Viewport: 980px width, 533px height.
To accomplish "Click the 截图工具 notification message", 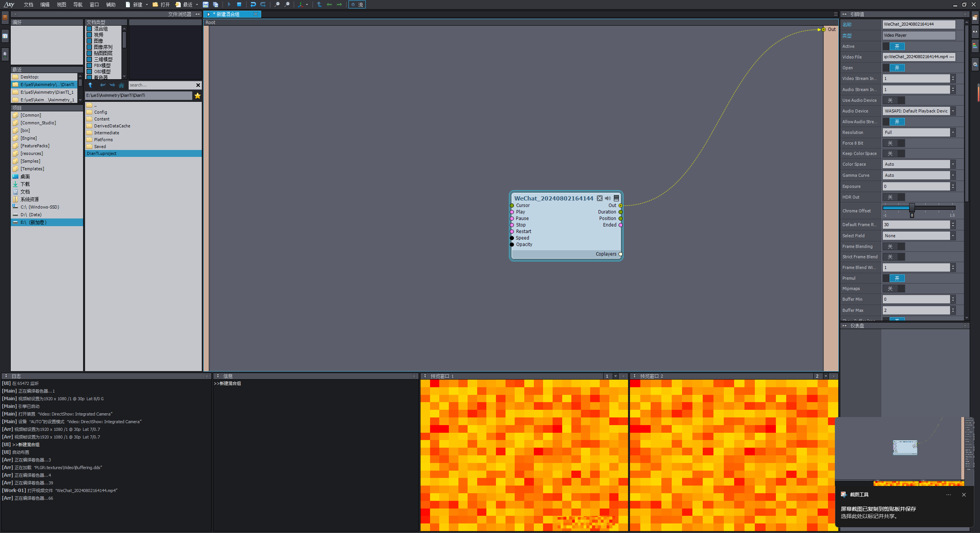I will [x=878, y=512].
